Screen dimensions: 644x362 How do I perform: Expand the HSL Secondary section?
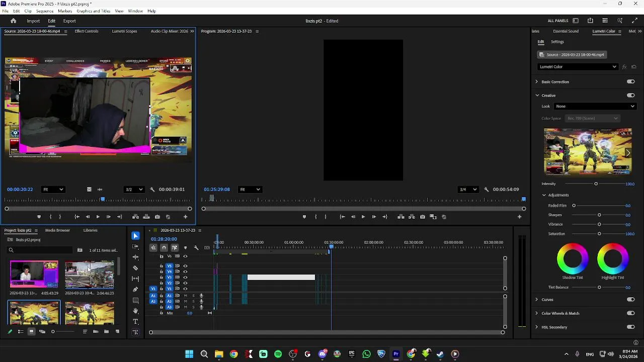click(536, 327)
